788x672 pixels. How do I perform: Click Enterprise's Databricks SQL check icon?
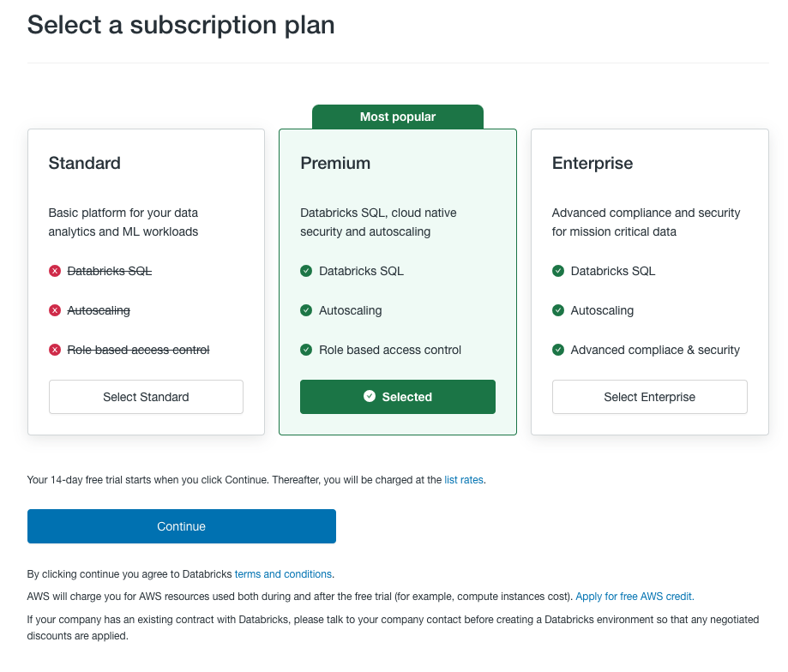click(558, 270)
